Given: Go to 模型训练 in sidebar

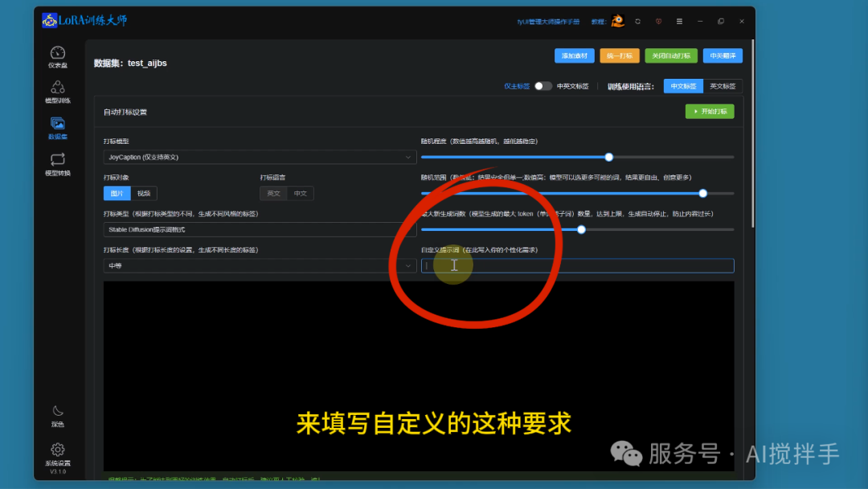Looking at the screenshot, I should [58, 92].
